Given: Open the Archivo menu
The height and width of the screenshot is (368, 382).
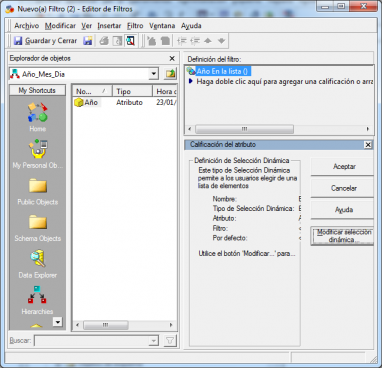Looking at the screenshot, I should point(26,26).
